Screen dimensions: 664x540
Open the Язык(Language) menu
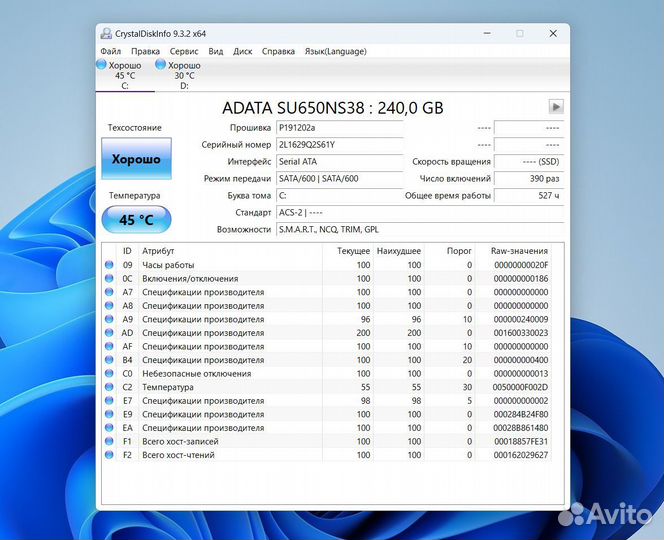pos(336,51)
